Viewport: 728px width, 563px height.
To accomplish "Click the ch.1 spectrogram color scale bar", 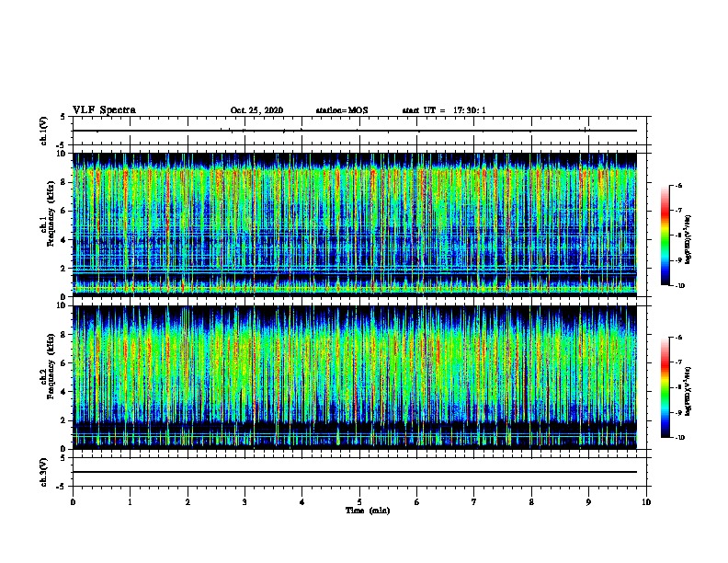I will [665, 236].
